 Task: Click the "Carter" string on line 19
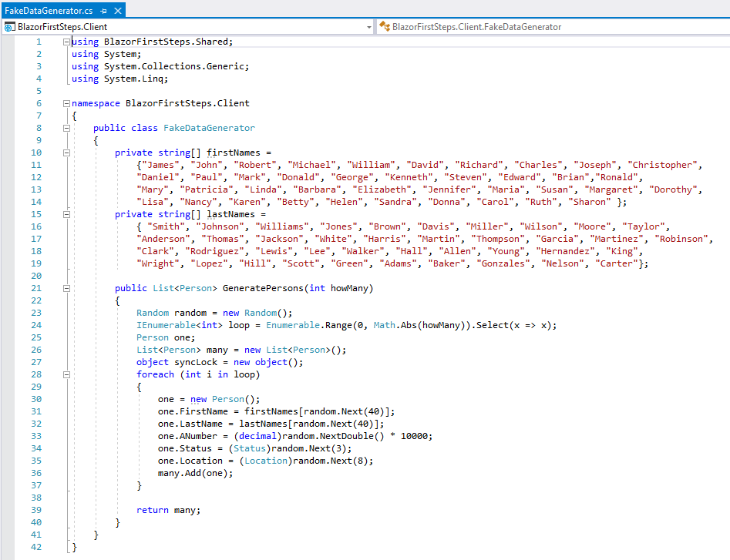[x=617, y=263]
